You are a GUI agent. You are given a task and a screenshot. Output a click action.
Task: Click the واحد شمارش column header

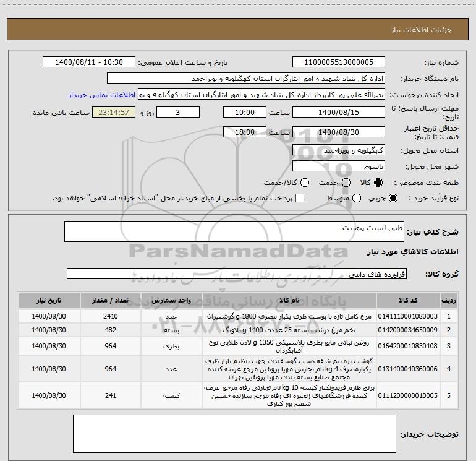coord(171,300)
